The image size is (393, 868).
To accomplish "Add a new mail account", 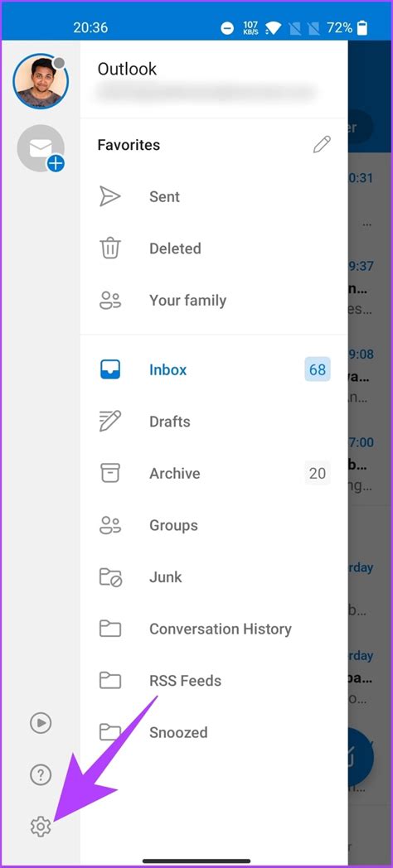I will (x=41, y=148).
